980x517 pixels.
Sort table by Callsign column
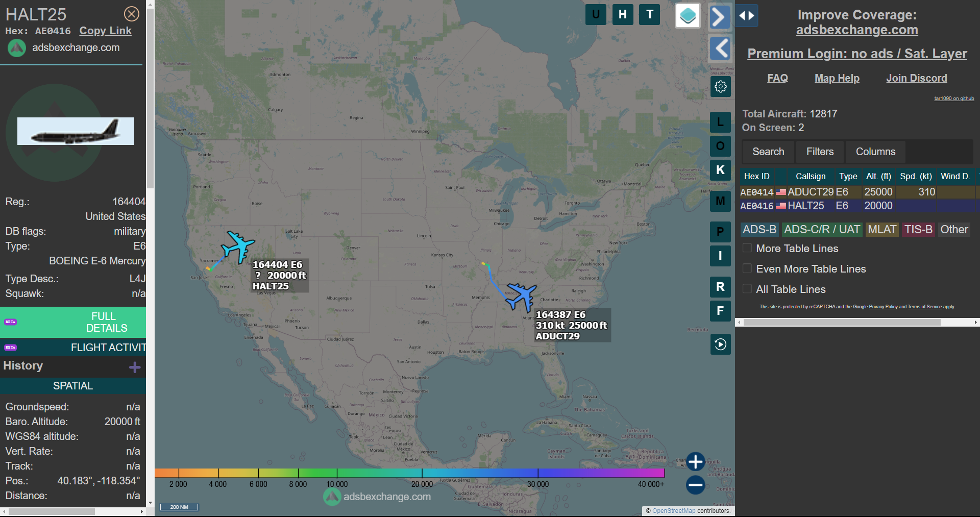click(811, 176)
